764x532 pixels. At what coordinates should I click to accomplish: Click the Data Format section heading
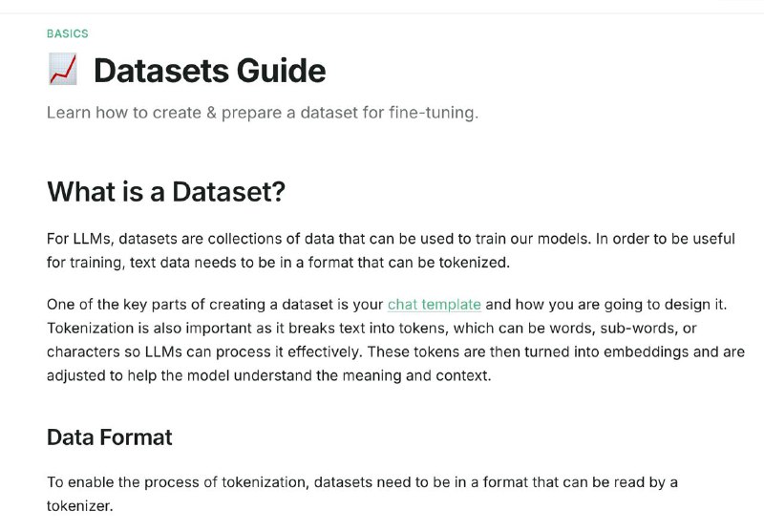coord(110,437)
